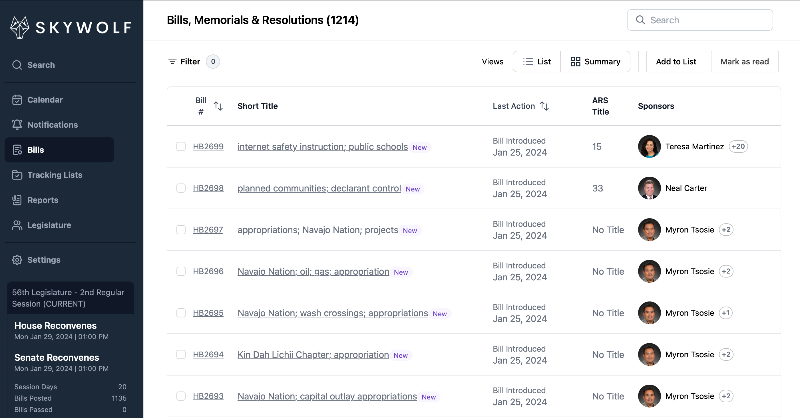The image size is (800, 418).
Task: Click the List view lines icon
Action: (x=528, y=62)
